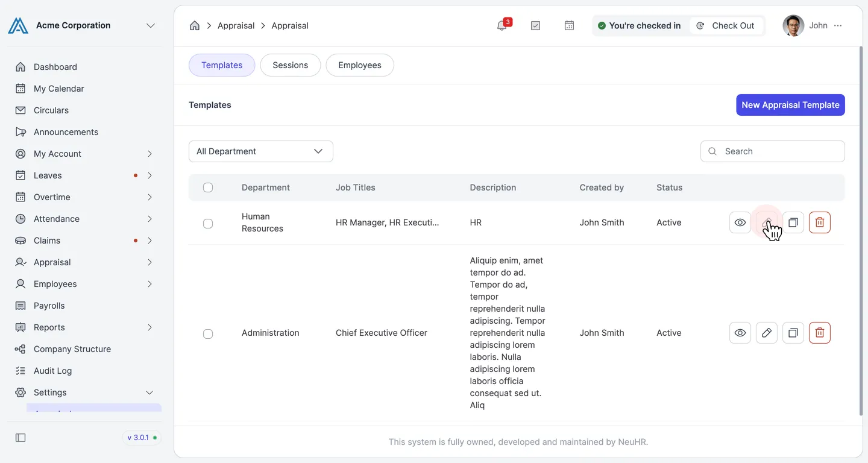Select the Human Resources row checkbox
The width and height of the screenshot is (868, 463).
[208, 224]
